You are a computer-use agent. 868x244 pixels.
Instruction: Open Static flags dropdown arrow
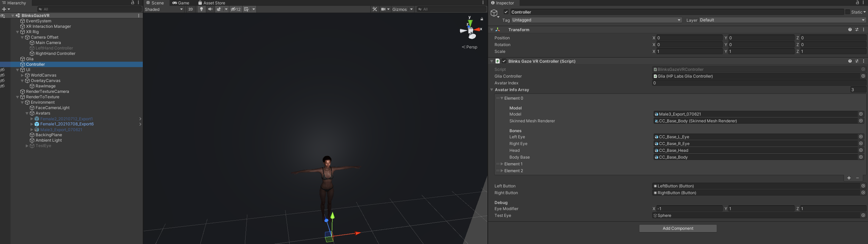(x=864, y=12)
